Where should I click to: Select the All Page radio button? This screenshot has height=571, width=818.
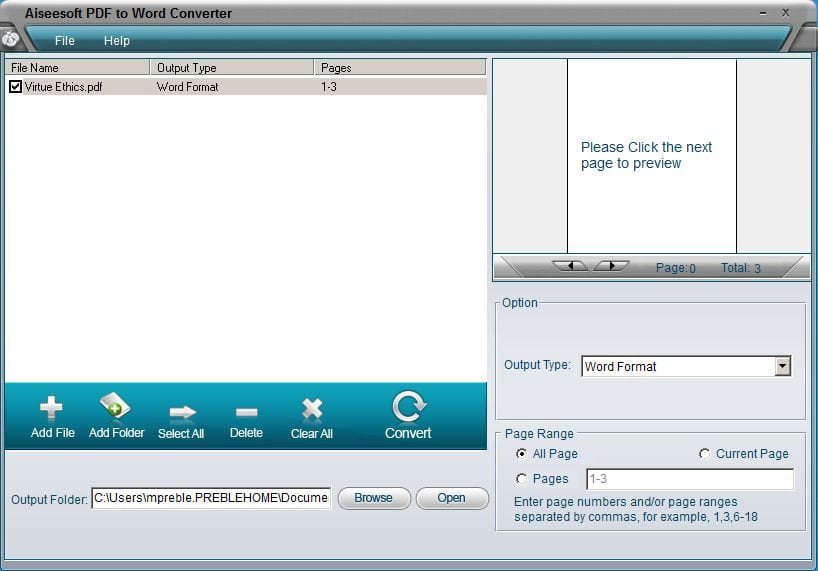click(x=522, y=454)
